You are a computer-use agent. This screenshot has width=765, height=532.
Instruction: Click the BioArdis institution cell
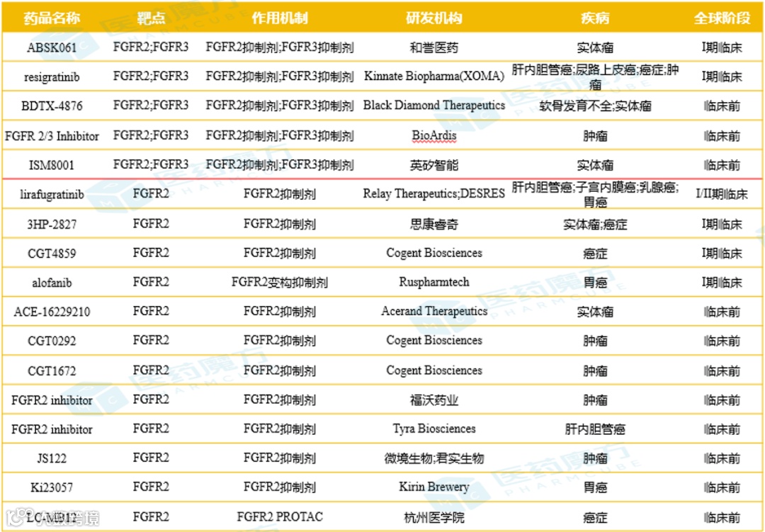click(433, 136)
